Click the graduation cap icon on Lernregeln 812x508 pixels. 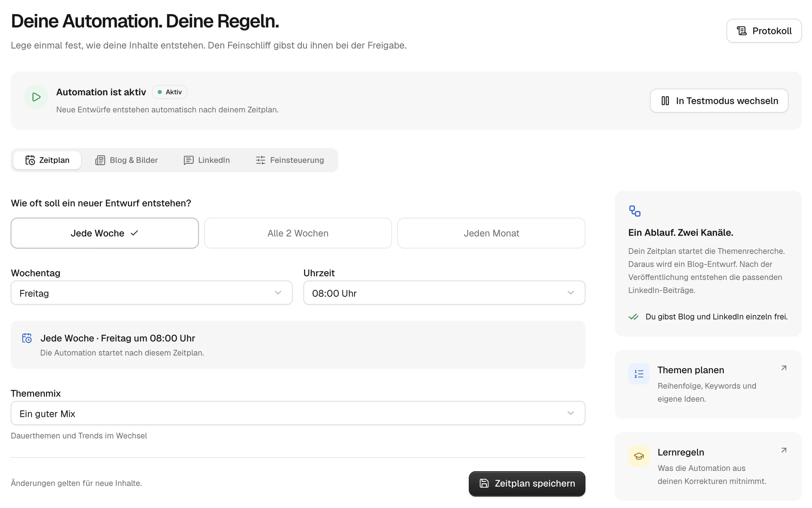(x=639, y=456)
